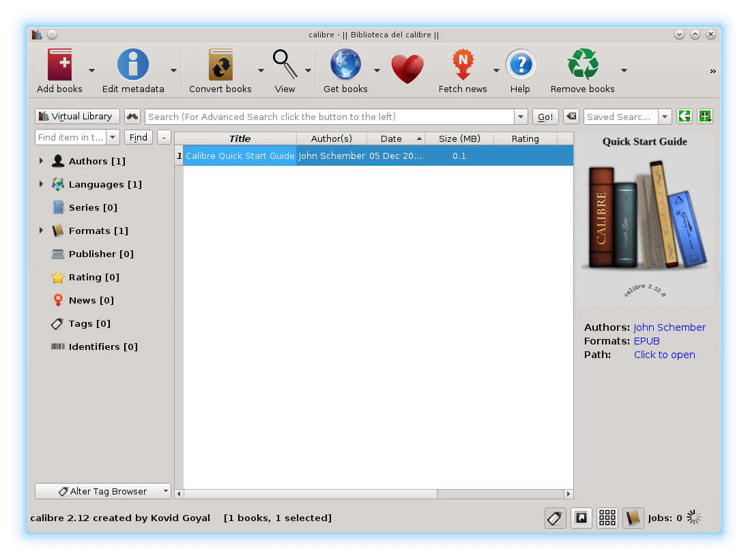Screen dimensions: 748x560
Task: Toggle the Tag Browser panel
Action: pyautogui.click(x=555, y=518)
